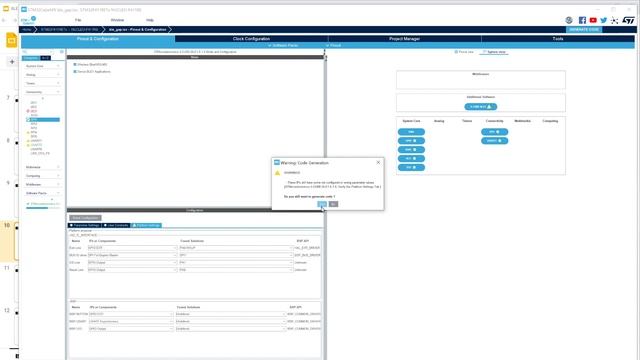
Task: Click the STM32CubeMX logo beside File menu
Action: (28, 20)
